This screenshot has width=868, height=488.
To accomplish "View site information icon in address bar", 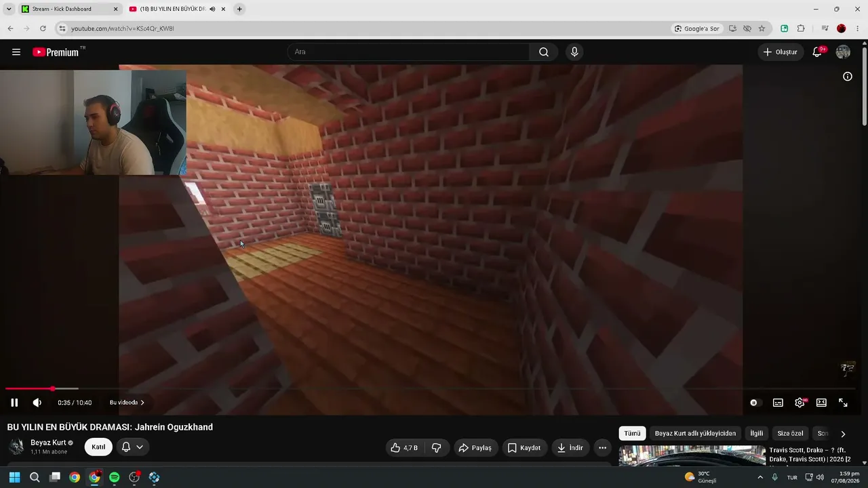I will click(62, 28).
